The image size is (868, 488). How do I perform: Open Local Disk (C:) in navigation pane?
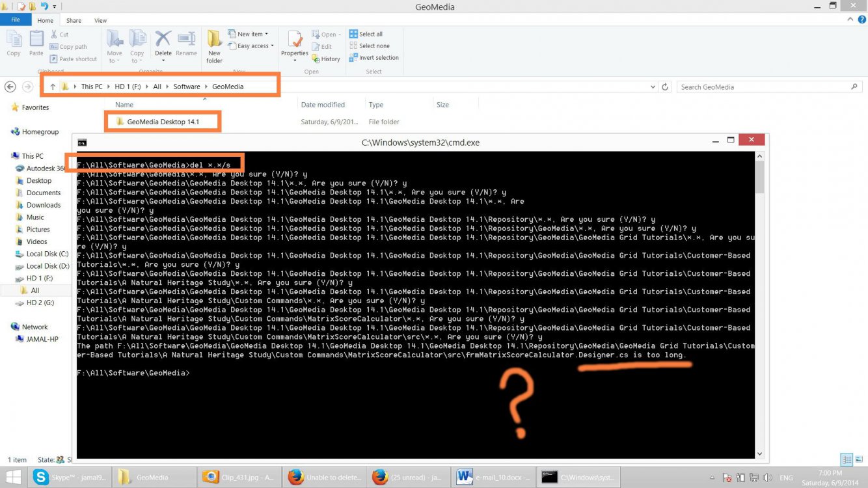tap(47, 254)
